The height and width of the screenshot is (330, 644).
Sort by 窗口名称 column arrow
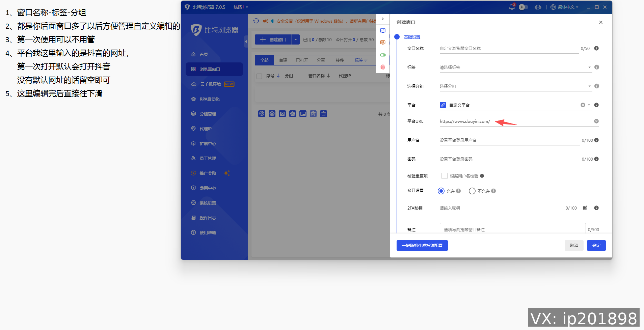click(x=328, y=76)
